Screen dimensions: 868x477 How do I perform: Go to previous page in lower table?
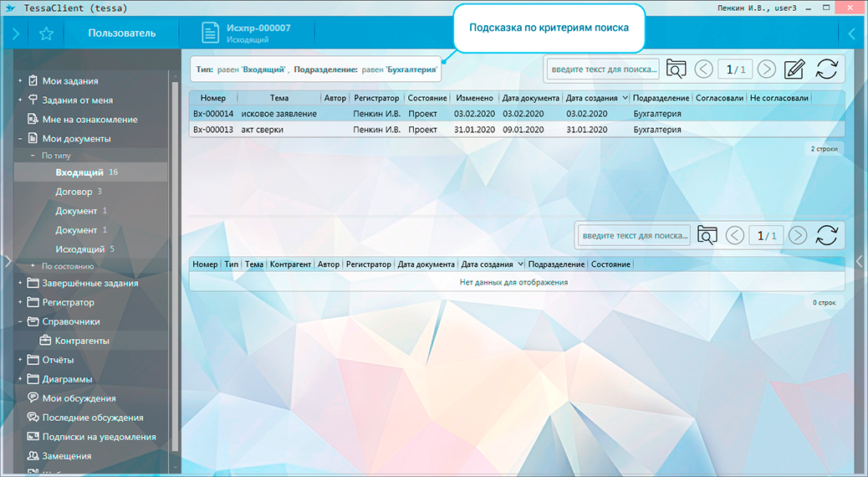tap(735, 235)
